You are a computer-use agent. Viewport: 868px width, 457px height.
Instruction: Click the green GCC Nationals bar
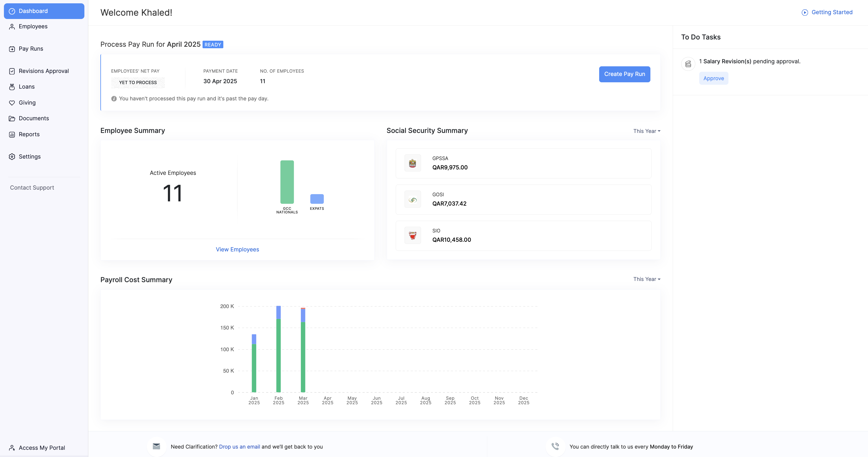point(287,182)
